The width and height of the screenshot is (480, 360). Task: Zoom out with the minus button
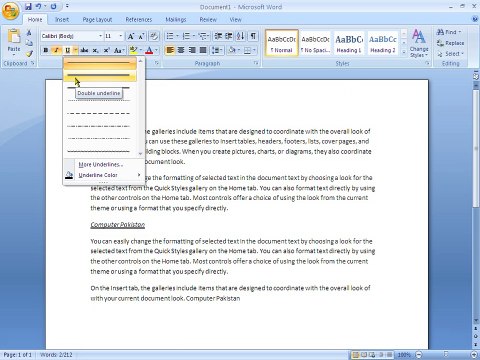point(419,355)
